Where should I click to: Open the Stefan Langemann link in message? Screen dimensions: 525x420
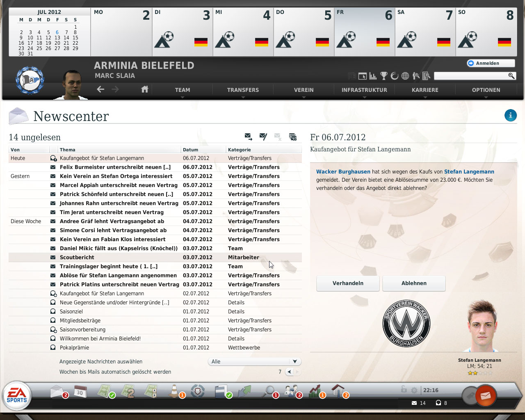469,172
